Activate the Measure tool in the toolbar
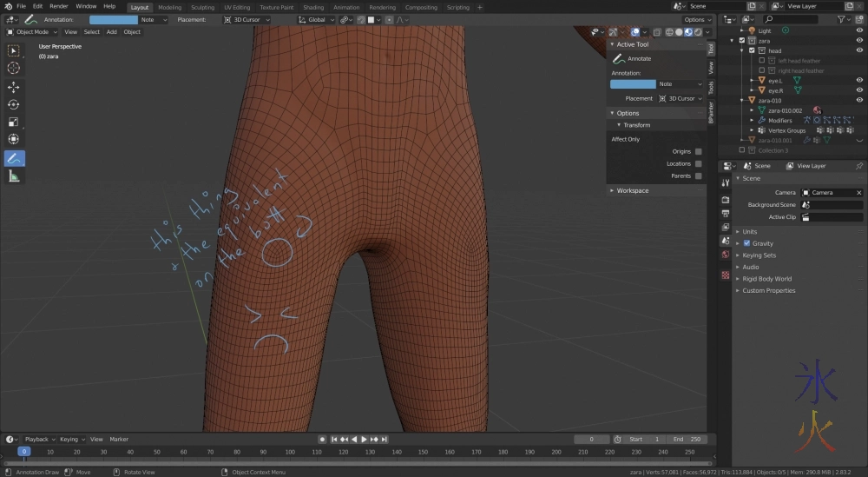Viewport: 868px width, 477px height. (14, 176)
